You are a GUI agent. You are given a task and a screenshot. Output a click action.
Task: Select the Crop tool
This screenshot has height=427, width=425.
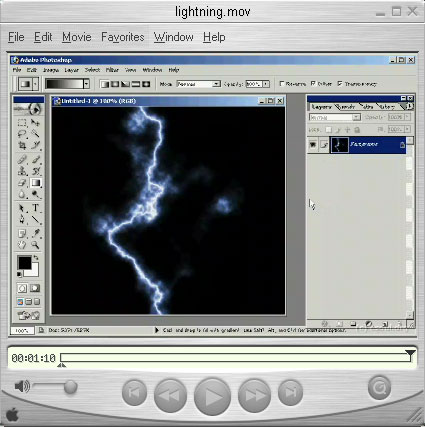22,145
